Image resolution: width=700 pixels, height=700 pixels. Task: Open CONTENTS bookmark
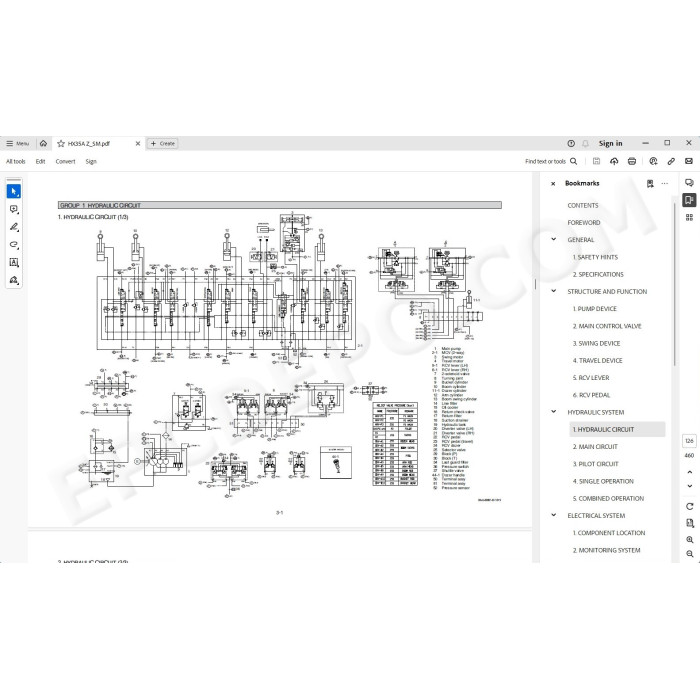pyautogui.click(x=583, y=205)
